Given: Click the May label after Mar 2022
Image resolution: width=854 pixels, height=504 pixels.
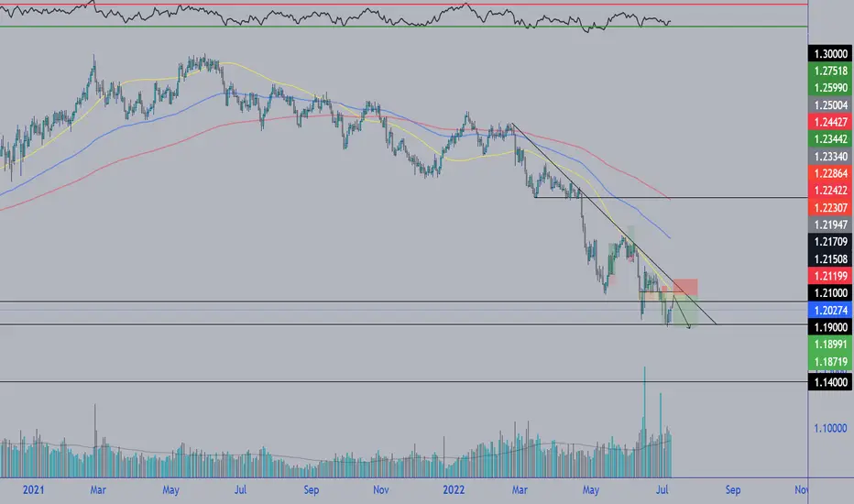Looking at the screenshot, I should [x=591, y=490].
